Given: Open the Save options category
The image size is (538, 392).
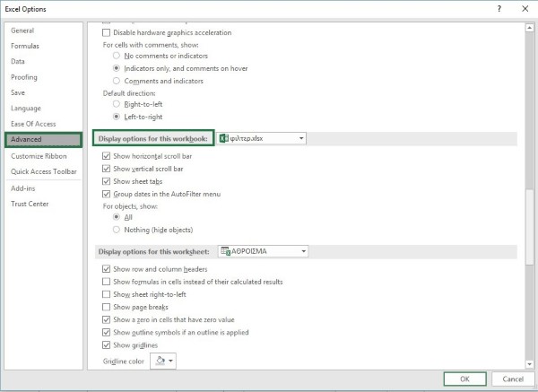Looking at the screenshot, I should click(x=18, y=92).
